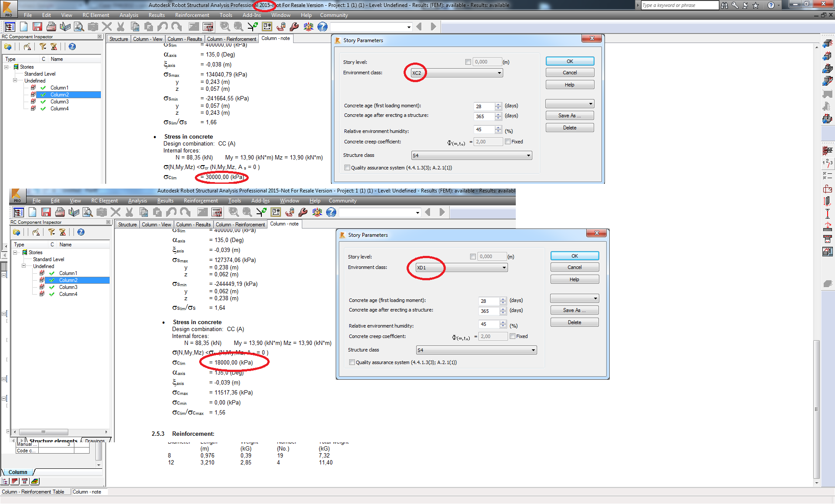
Task: Click humidity spinner arrows in upper dialog
Action: pyautogui.click(x=498, y=129)
